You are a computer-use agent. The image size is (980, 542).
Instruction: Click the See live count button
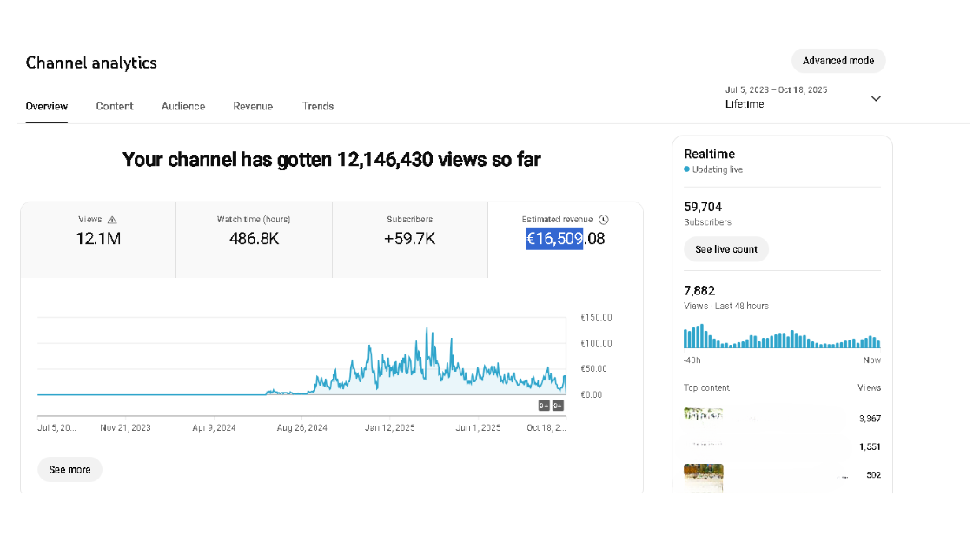(x=726, y=249)
